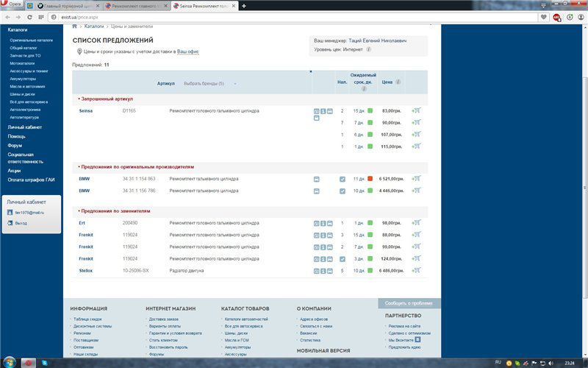This screenshot has height=368, width=588.
Task: Open Оплата штрафов ГАИ
Action: 31,180
